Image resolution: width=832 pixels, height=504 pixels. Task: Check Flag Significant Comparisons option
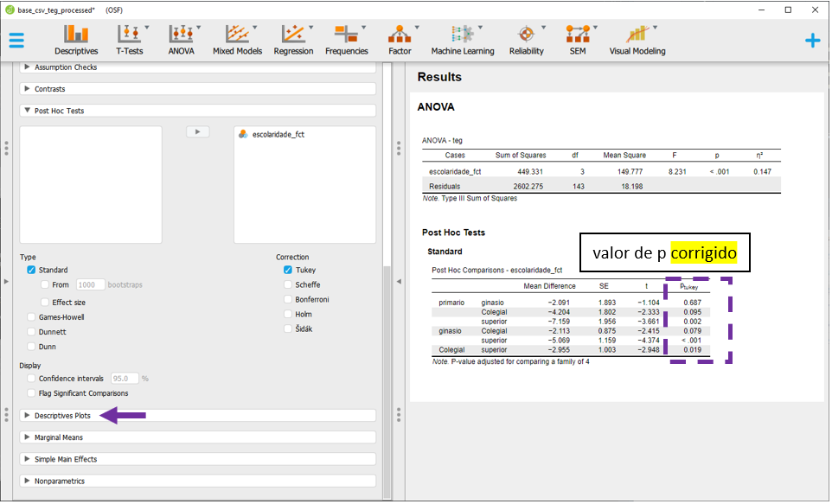click(32, 393)
